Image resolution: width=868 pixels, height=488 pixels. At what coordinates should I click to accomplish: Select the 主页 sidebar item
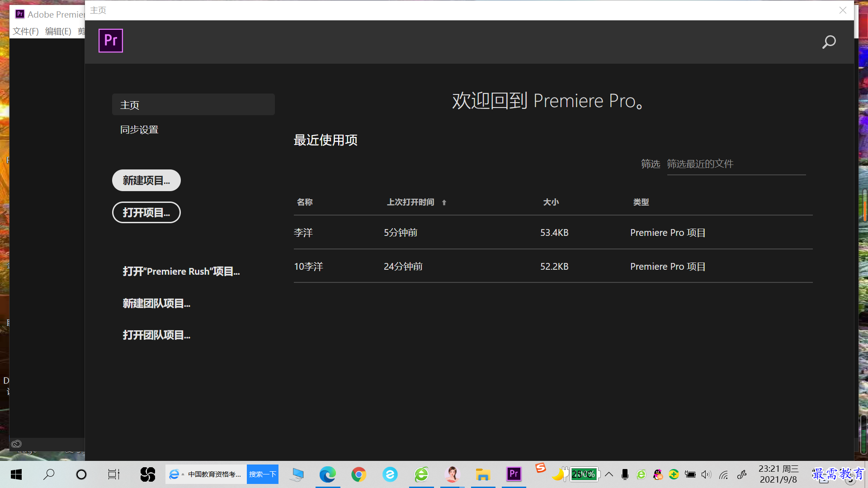pos(193,104)
